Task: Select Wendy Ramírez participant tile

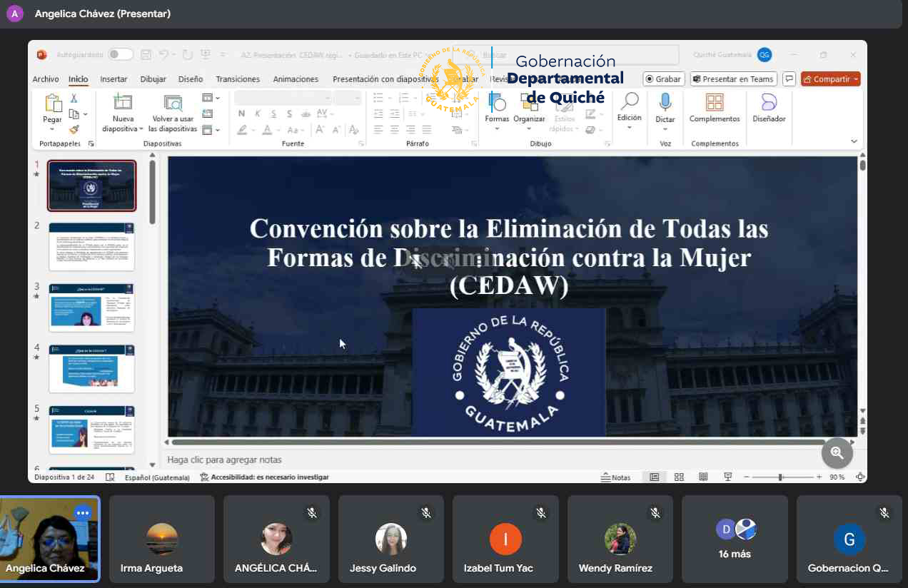Action: pos(620,539)
